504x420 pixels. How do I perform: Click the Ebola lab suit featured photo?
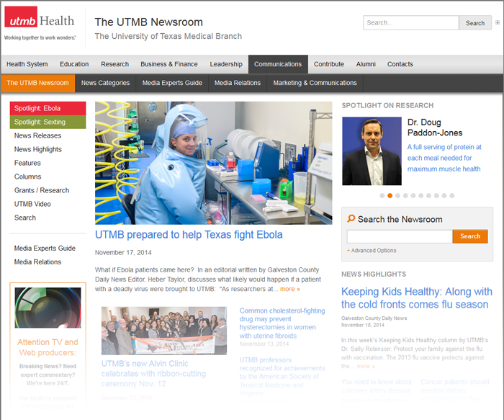coord(213,163)
